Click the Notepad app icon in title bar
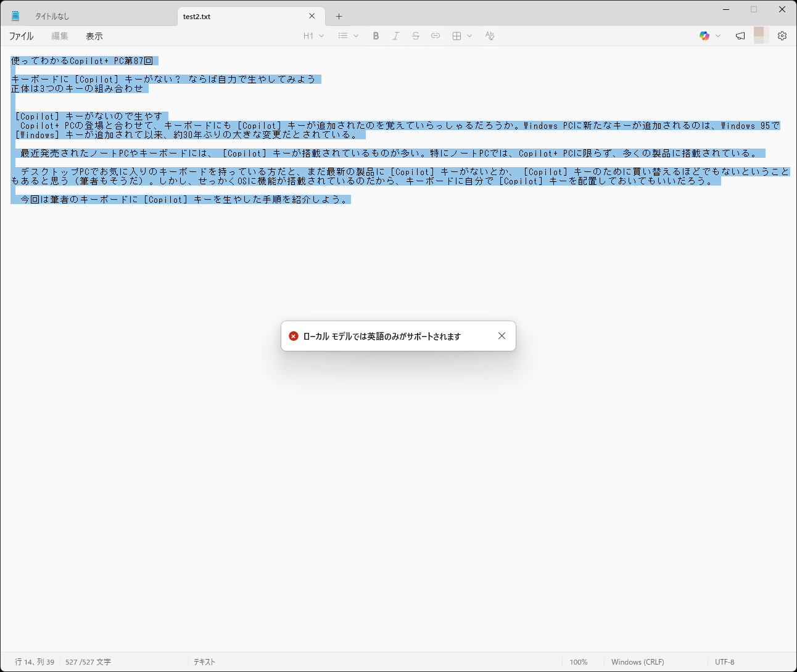 click(15, 16)
